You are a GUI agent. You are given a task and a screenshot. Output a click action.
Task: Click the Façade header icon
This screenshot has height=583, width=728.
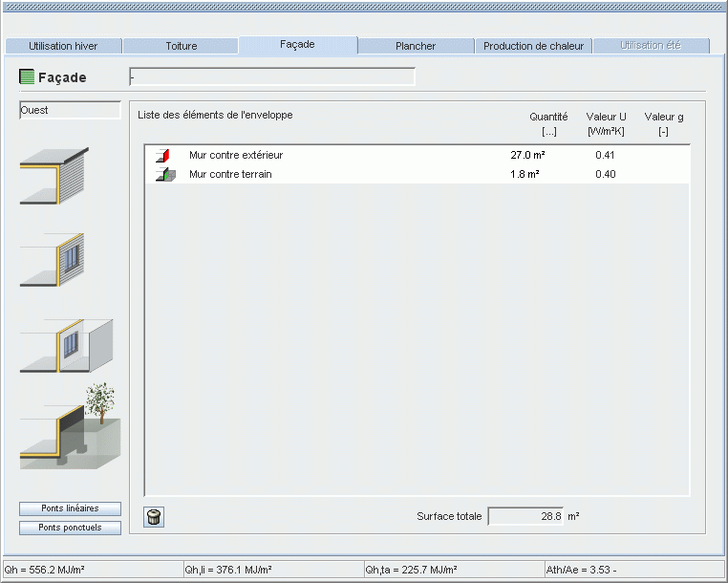27,77
